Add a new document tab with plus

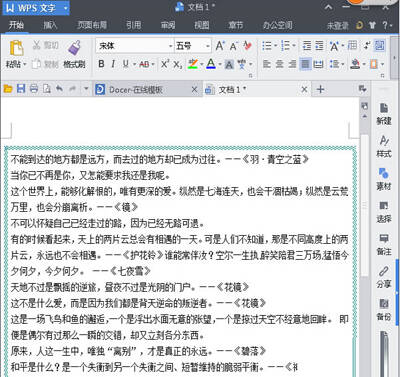pyautogui.click(x=320, y=89)
